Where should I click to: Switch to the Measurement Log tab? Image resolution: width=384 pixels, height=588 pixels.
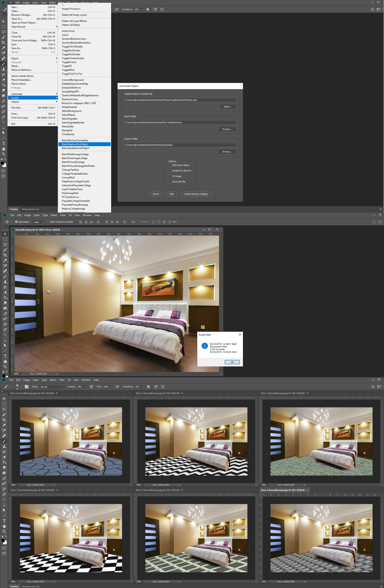(30, 209)
